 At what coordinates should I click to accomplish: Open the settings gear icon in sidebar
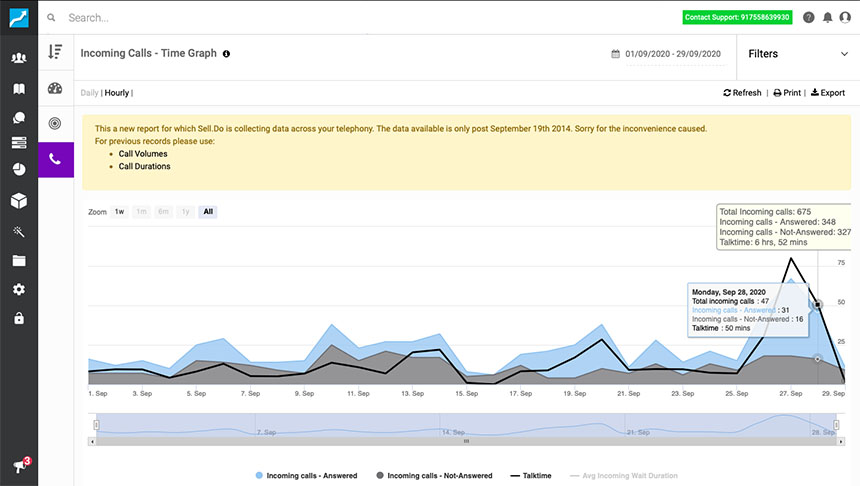19,289
